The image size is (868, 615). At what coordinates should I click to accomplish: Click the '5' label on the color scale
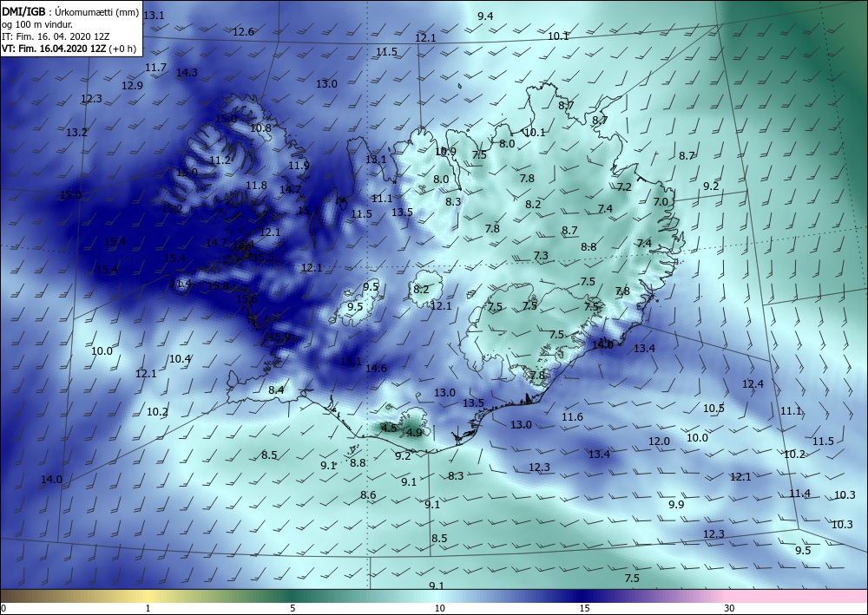pos(293,609)
